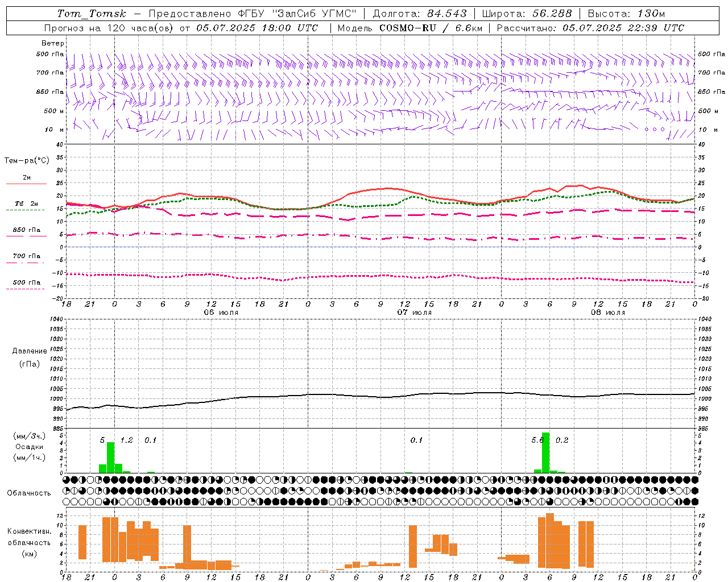Click the 500 гПа temperature legend entry
Image resolution: width=728 pixels, height=582 pixels.
(x=27, y=282)
